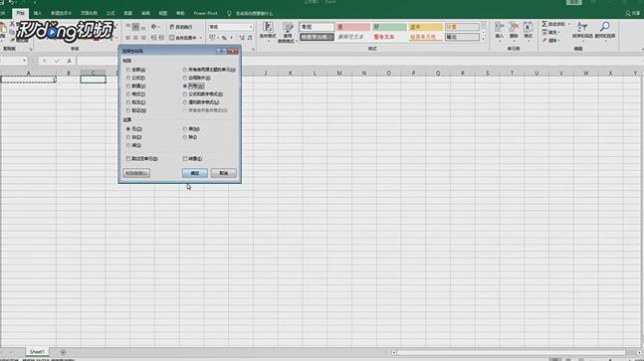Pick the 格式 (Formats) paste radio option
Image resolution: width=644 pixels, height=361 pixels.
coord(136,94)
